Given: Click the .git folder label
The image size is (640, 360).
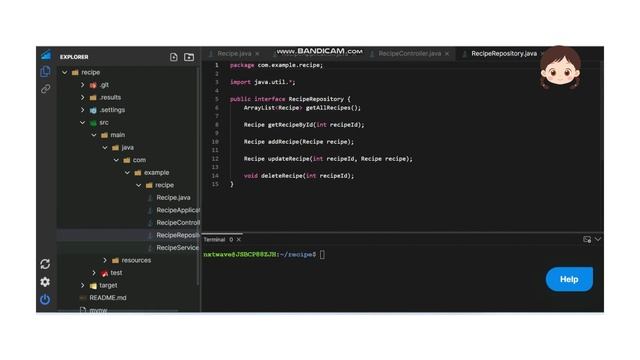Looking at the screenshot, I should click(104, 85).
